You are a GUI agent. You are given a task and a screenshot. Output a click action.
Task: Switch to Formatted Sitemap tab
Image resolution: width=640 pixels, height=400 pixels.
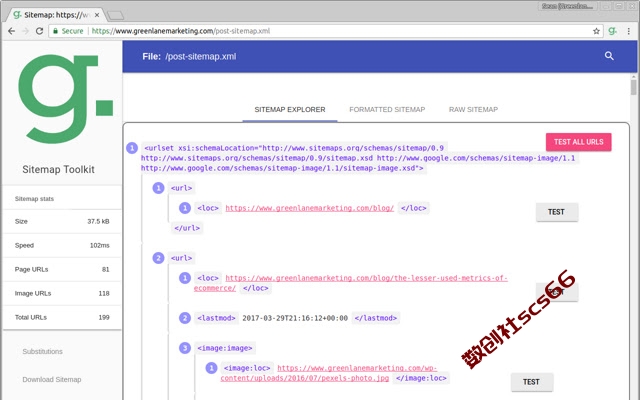(387, 109)
